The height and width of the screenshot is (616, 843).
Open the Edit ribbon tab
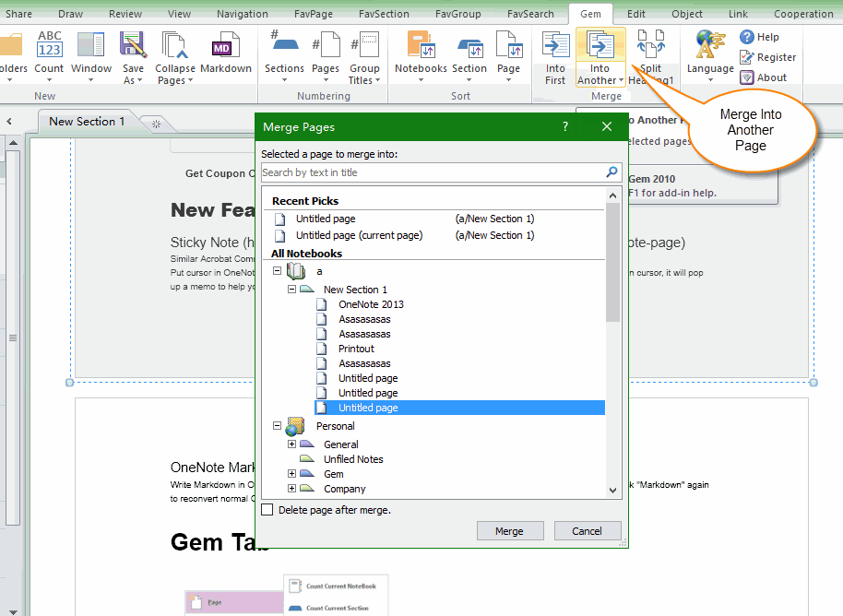pos(636,14)
